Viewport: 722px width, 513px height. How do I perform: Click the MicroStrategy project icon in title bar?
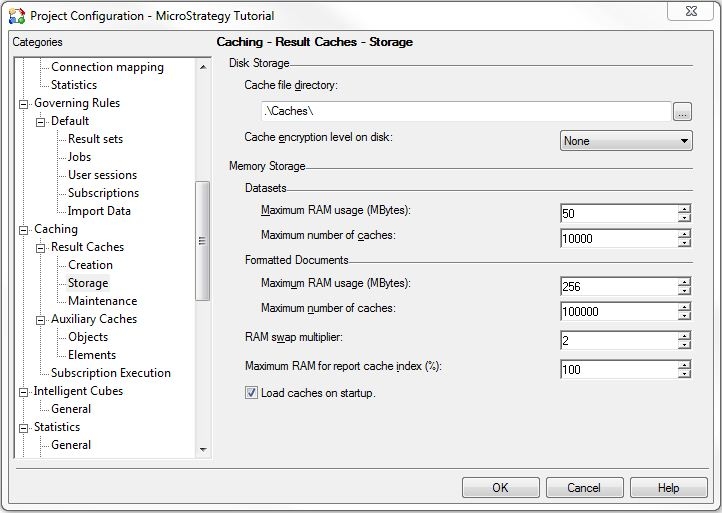[17, 16]
